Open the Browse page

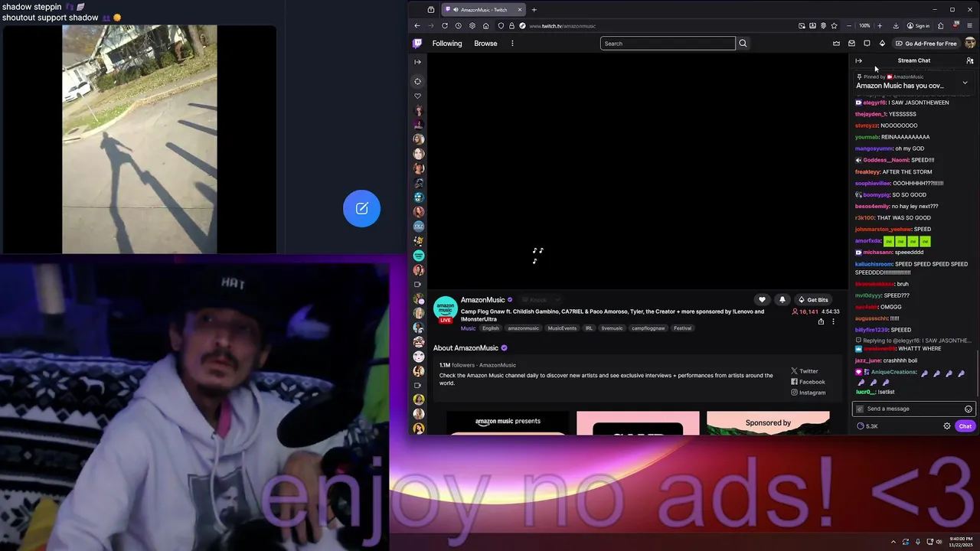[485, 44]
